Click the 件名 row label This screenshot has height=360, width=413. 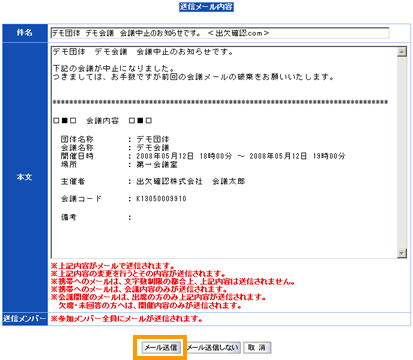[x=25, y=33]
